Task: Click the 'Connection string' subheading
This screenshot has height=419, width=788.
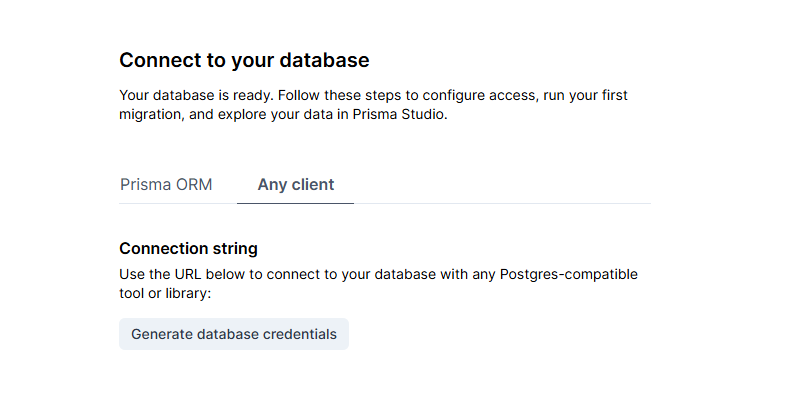Action: point(188,248)
